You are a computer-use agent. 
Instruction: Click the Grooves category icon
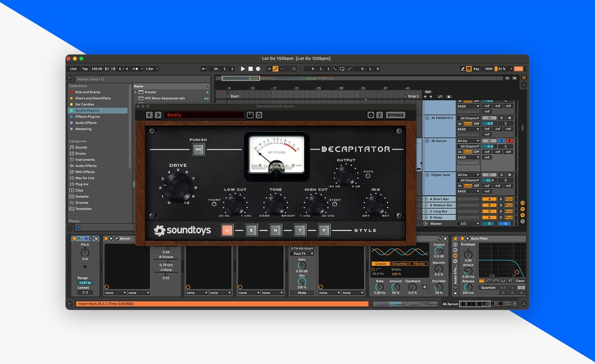(72, 203)
